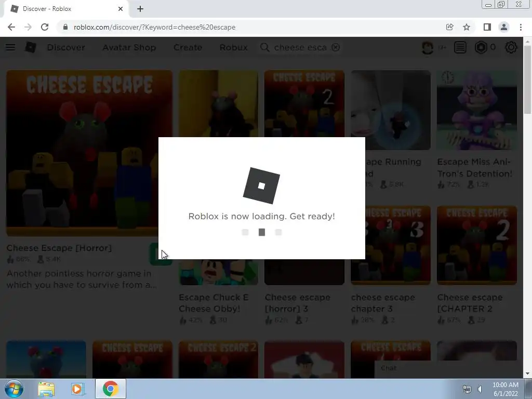The width and height of the screenshot is (532, 399).
Task: Open the avatar profile icon
Action: pyautogui.click(x=428, y=47)
